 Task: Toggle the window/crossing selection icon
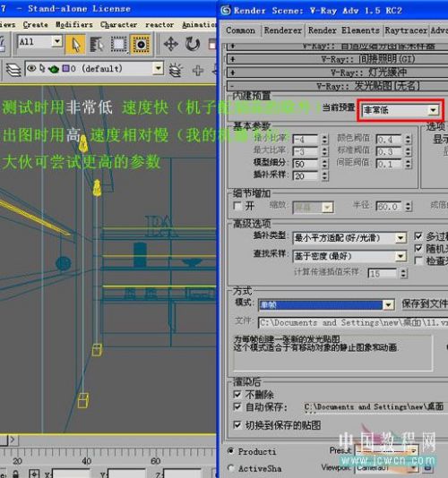[x=141, y=45]
